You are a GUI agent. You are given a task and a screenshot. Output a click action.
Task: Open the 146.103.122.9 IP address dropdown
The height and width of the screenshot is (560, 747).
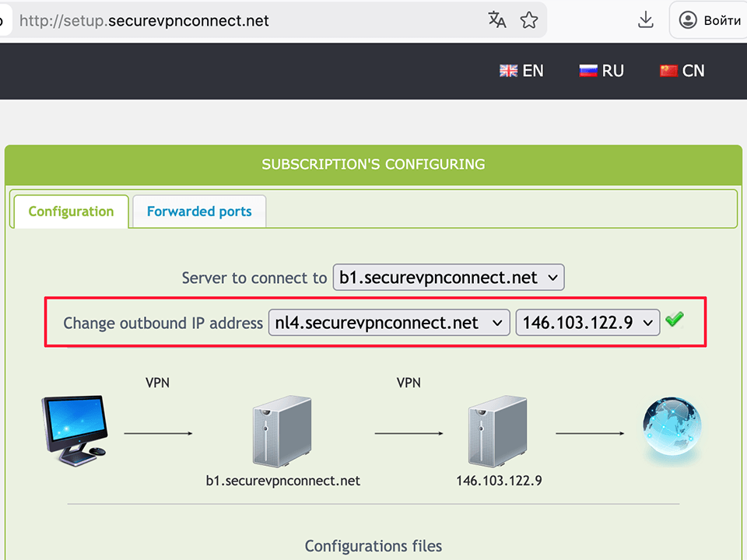[587, 322]
